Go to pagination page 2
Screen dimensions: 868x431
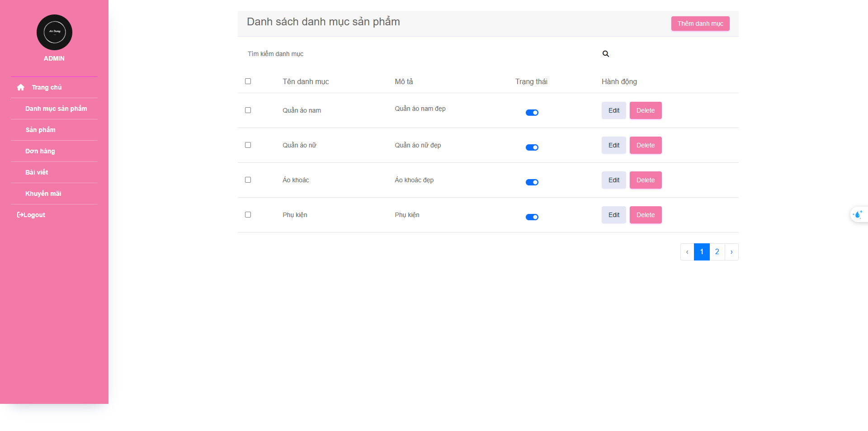point(717,252)
